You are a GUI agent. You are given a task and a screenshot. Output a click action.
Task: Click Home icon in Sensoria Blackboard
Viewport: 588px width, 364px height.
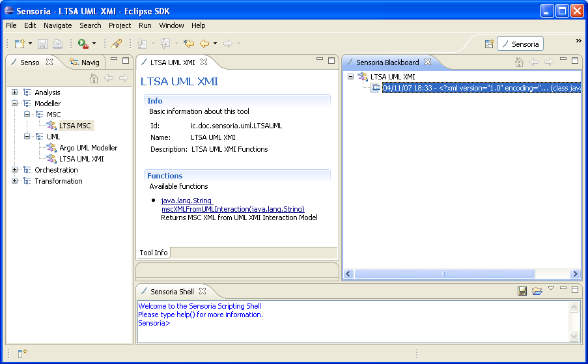point(519,63)
